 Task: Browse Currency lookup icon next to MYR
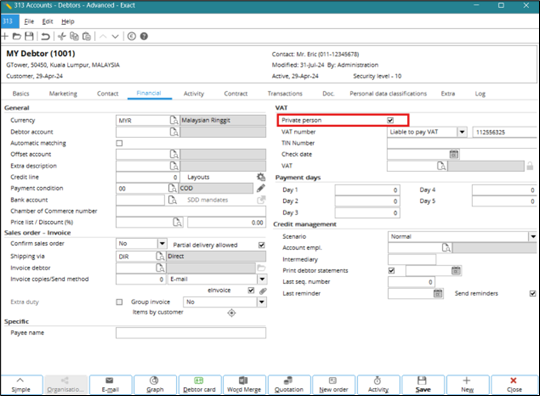(x=174, y=120)
